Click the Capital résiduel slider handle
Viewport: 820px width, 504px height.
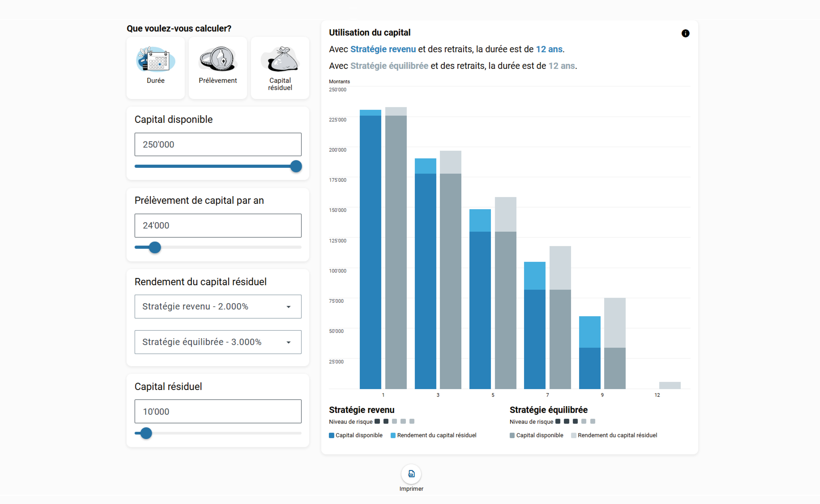(146, 433)
